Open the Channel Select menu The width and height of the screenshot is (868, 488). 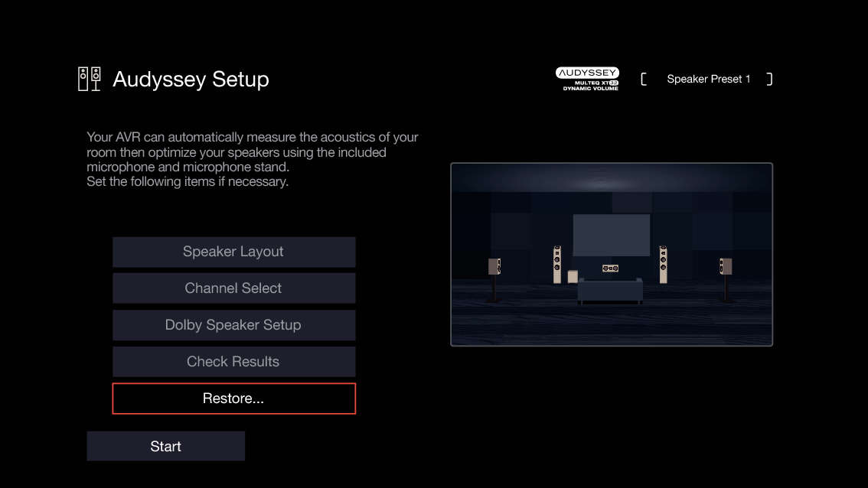click(233, 288)
